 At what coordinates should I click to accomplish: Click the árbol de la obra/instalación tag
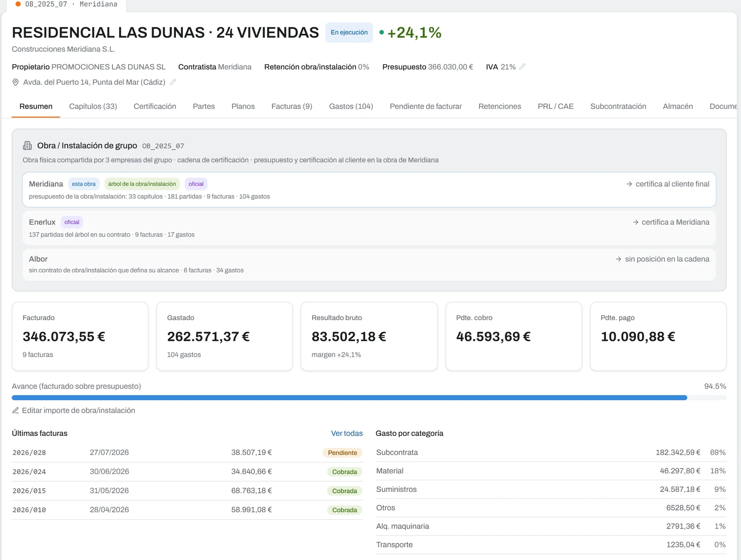click(x=142, y=184)
